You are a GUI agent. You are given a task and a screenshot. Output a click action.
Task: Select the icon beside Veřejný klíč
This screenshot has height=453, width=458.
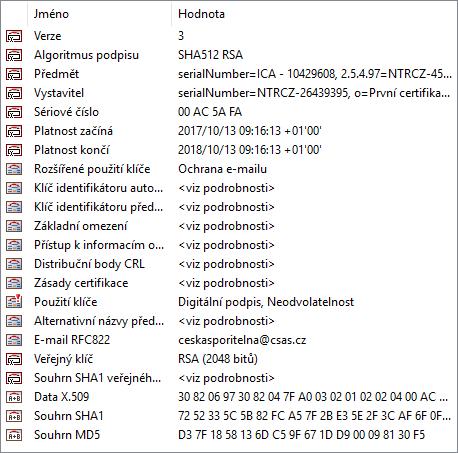[x=14, y=359]
